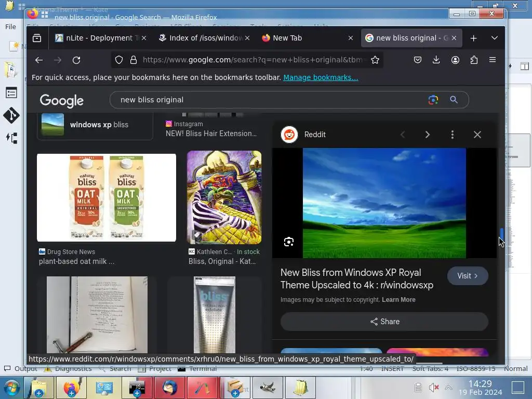Search inside image with Lens overlay icon
532x399 pixels.
point(289,242)
